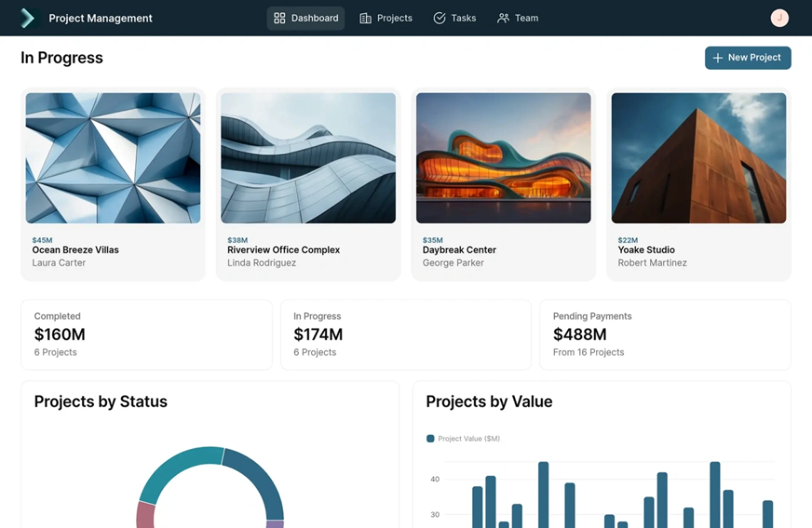Image resolution: width=812 pixels, height=528 pixels.
Task: Open the Ocean Breeze Villas thumbnail
Action: click(x=113, y=158)
